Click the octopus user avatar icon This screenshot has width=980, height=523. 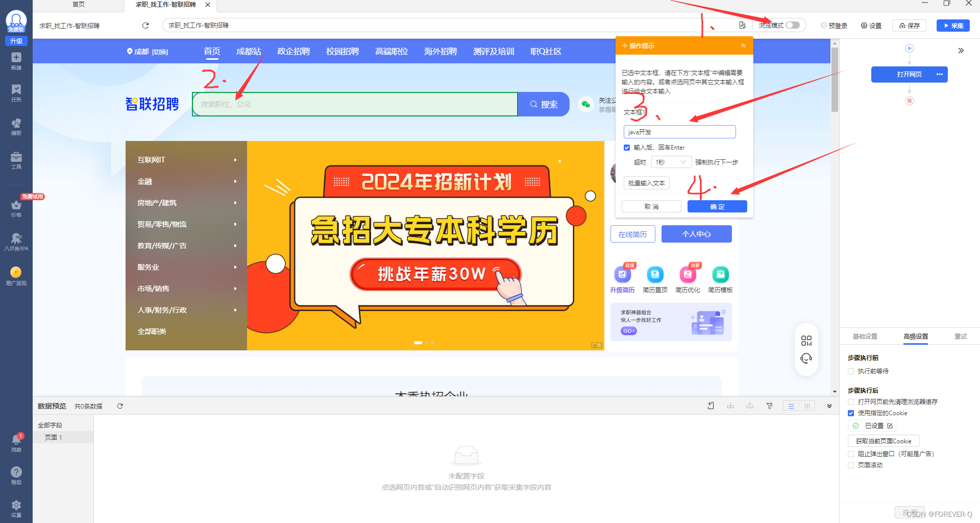coord(16,20)
